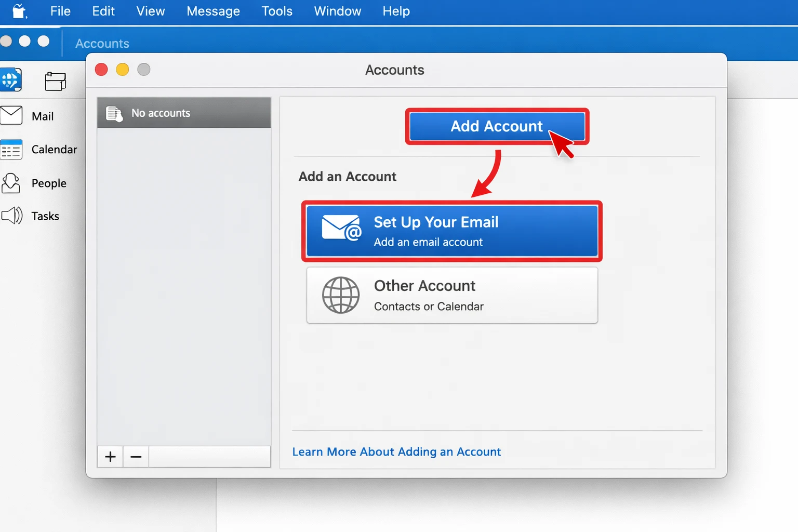Open the Help menu
798x532 pixels.
(x=395, y=11)
